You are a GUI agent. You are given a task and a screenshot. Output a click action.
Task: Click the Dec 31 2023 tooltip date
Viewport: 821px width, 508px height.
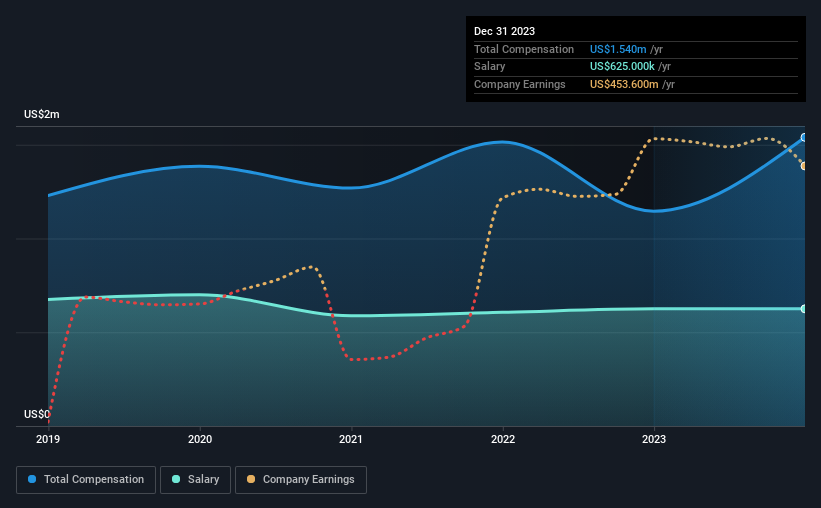(x=504, y=31)
